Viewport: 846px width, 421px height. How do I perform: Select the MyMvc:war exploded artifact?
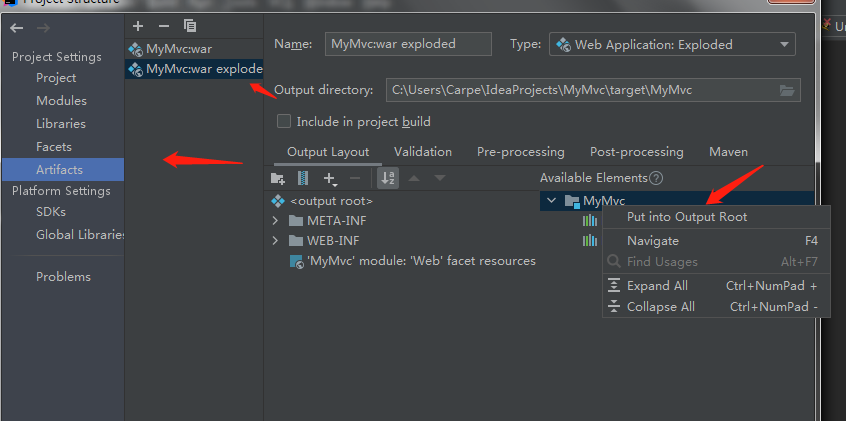[194, 69]
